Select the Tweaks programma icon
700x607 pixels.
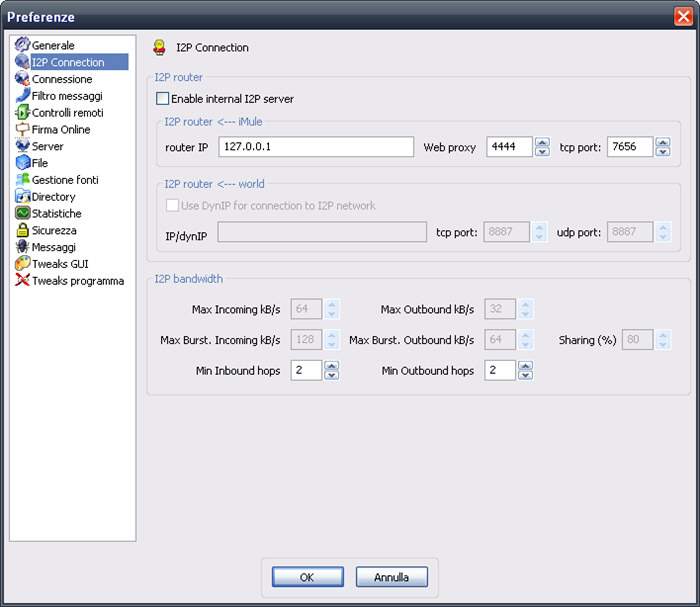(22, 281)
